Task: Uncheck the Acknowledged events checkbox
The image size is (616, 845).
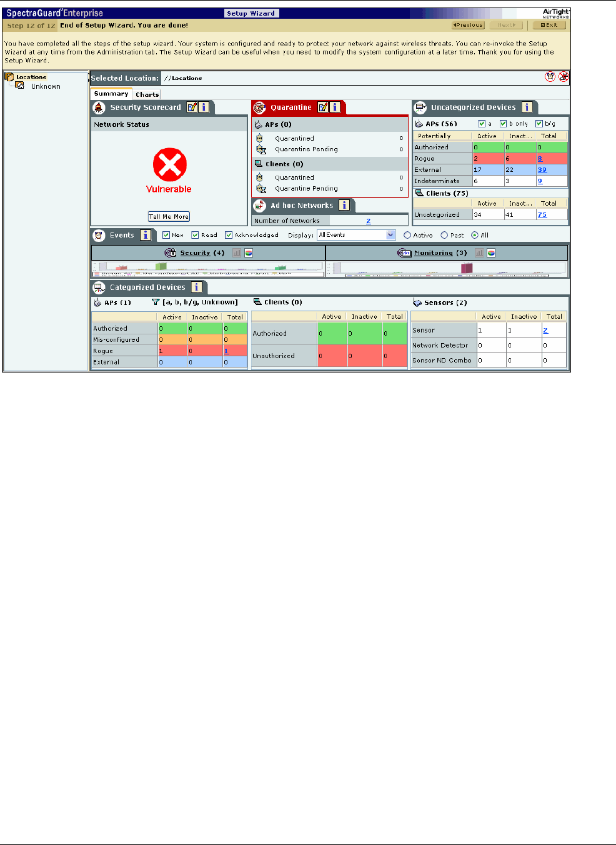Action: [229, 235]
